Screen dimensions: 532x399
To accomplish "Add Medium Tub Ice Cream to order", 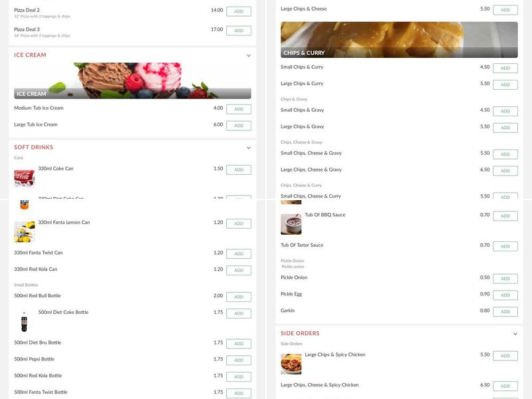I will [238, 109].
